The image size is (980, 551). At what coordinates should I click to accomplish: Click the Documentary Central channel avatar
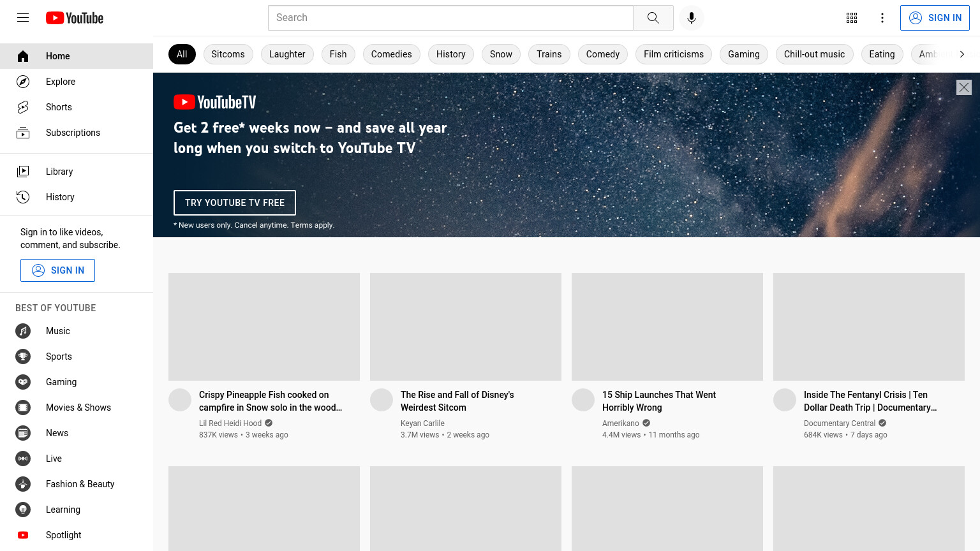click(785, 400)
